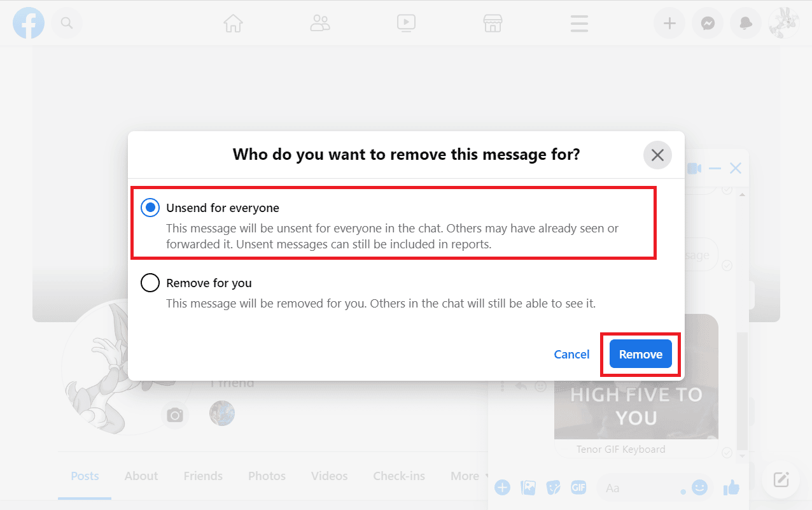This screenshot has height=510, width=812.
Task: Confirm with the Remove button
Action: [640, 354]
